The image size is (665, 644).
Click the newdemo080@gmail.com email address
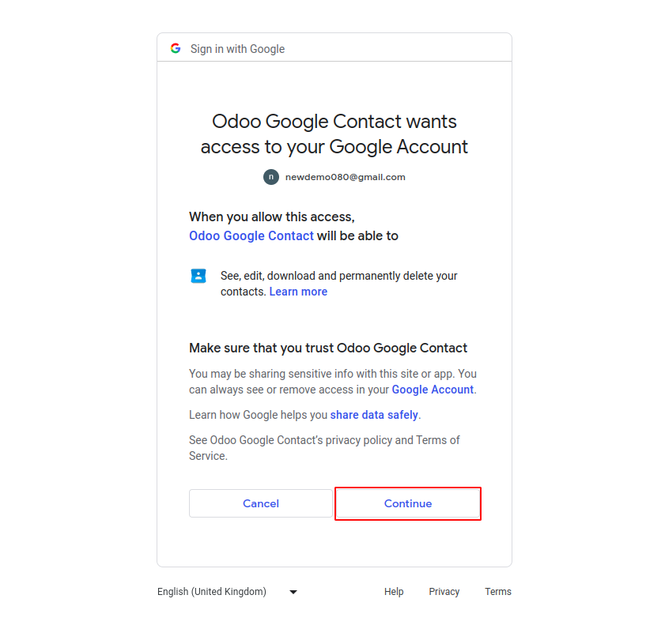[345, 177]
